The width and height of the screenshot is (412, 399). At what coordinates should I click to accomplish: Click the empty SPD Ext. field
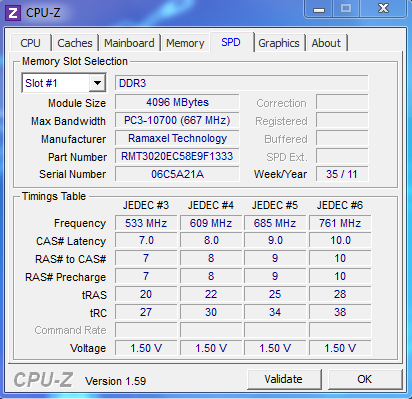pos(342,156)
